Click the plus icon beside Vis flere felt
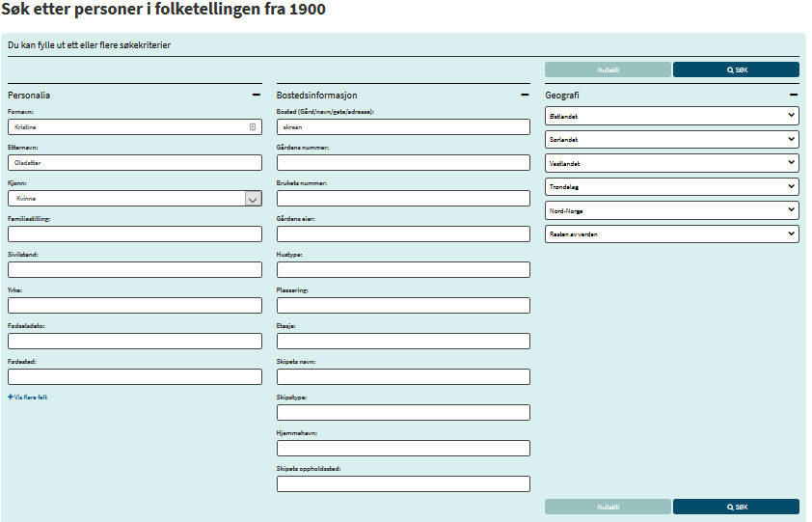Image resolution: width=812 pixels, height=522 pixels. [x=11, y=397]
